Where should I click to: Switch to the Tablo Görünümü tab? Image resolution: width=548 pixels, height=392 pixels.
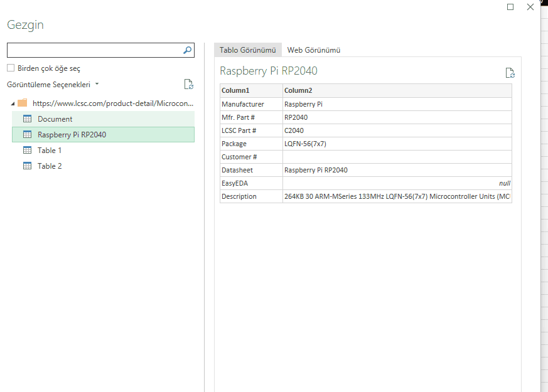click(x=248, y=50)
